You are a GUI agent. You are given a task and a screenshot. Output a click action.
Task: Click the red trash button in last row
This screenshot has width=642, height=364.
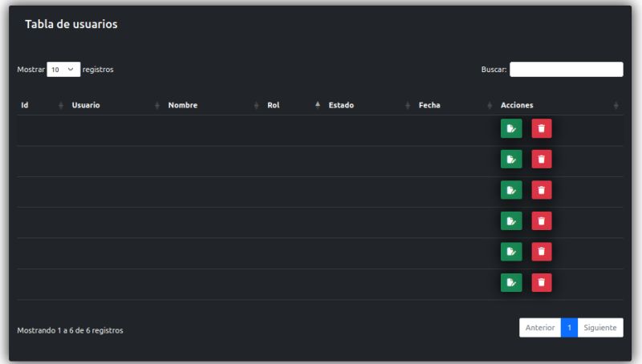click(541, 282)
